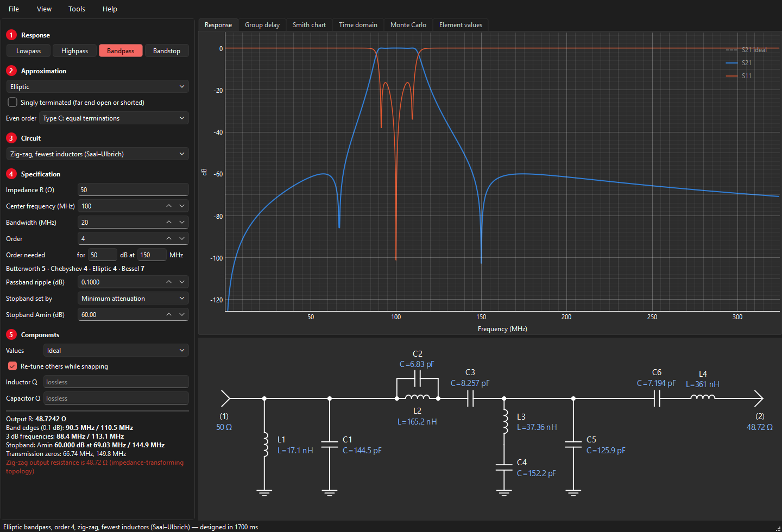Click the port (1) input arrow symbol
The height and width of the screenshot is (532, 782).
tap(225, 398)
